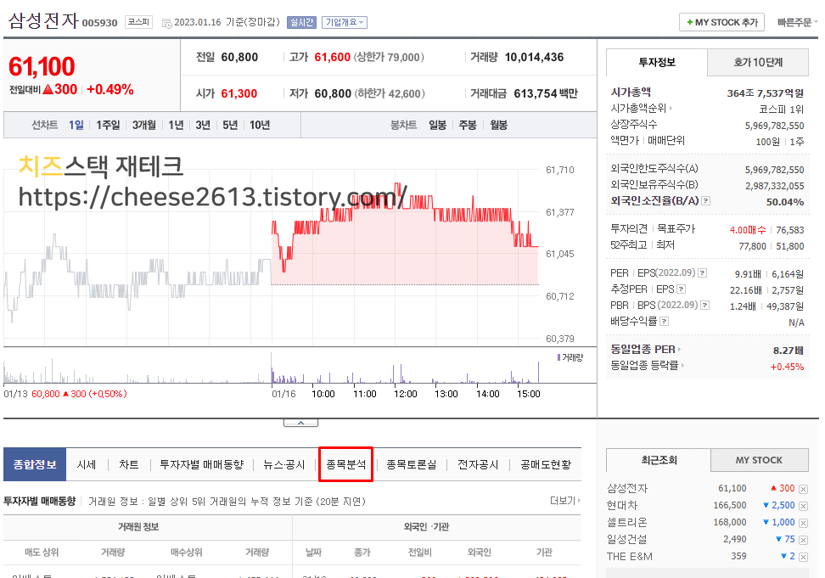Open help icon next to 외국인소진율(B/A)
Viewport: 825px width, 578px height.
click(x=706, y=201)
